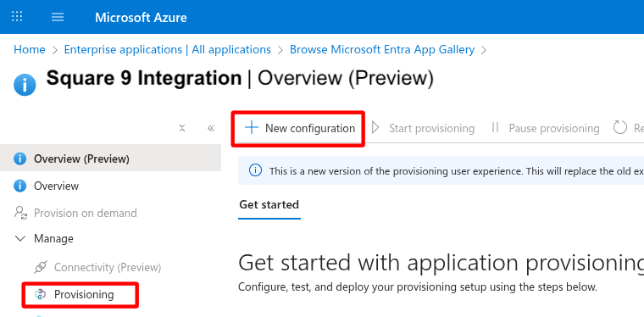The height and width of the screenshot is (317, 644).
Task: Click Pause provisioning toolbar button
Action: tap(546, 128)
